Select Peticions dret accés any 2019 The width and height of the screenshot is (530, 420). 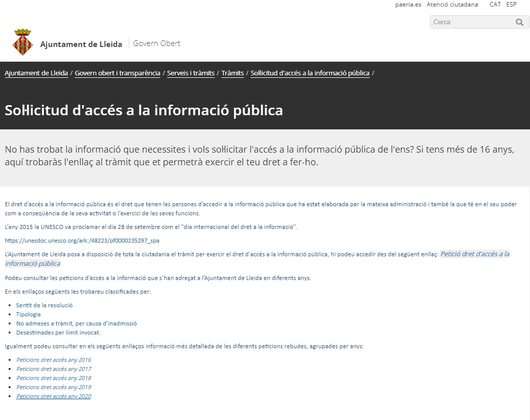[54, 387]
